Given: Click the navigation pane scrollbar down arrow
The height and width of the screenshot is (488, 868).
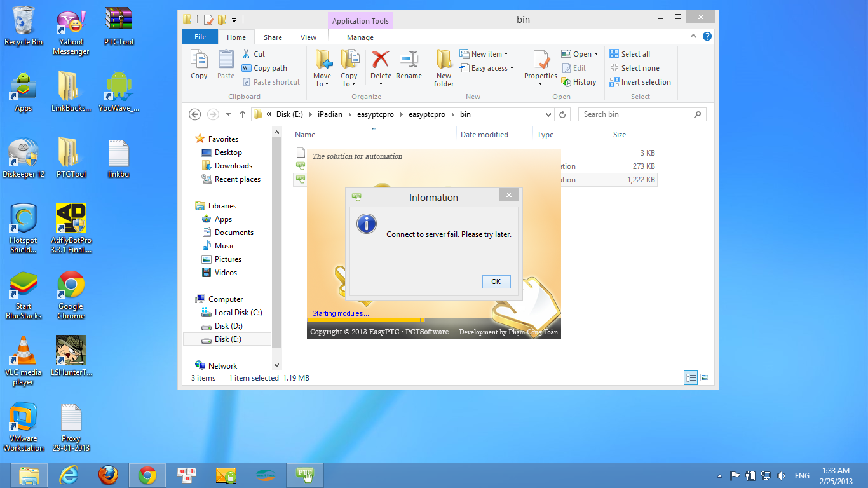Looking at the screenshot, I should tap(276, 365).
